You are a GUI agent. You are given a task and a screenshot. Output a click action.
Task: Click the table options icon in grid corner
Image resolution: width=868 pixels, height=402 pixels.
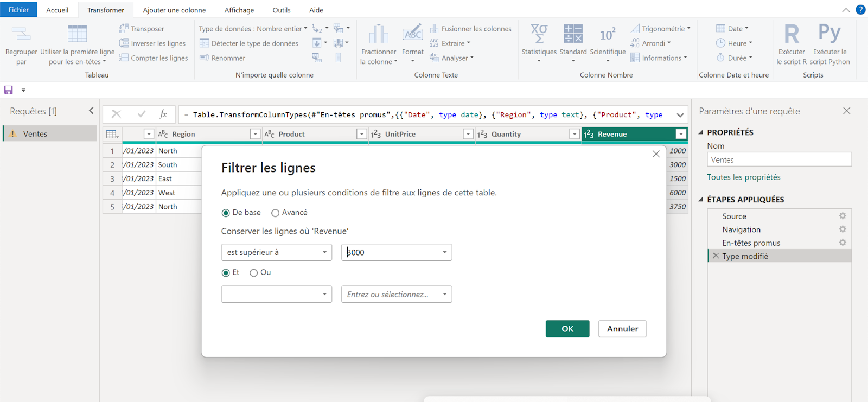tap(112, 134)
